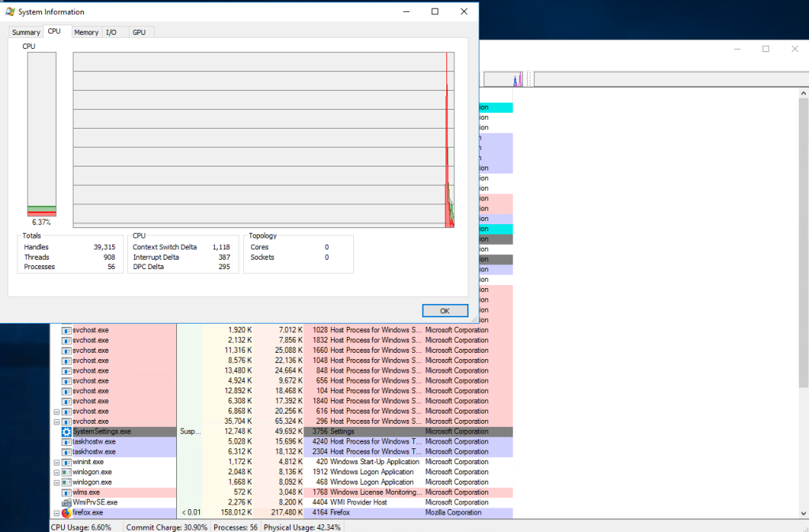The width and height of the screenshot is (809, 532).
Task: Go to the Summary tab
Action: [x=26, y=32]
